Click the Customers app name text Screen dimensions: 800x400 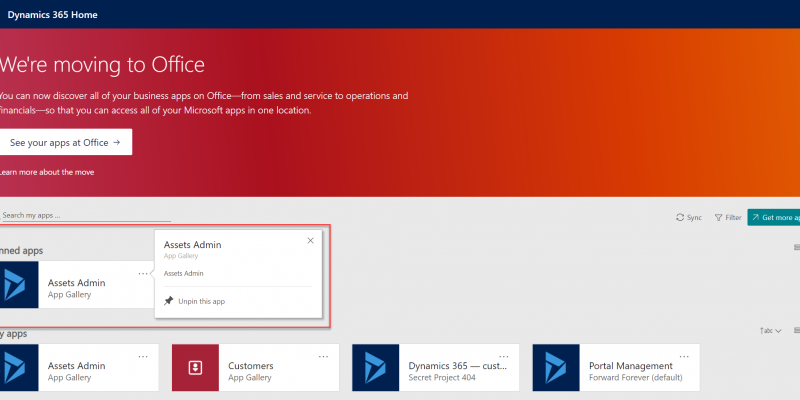251,366
